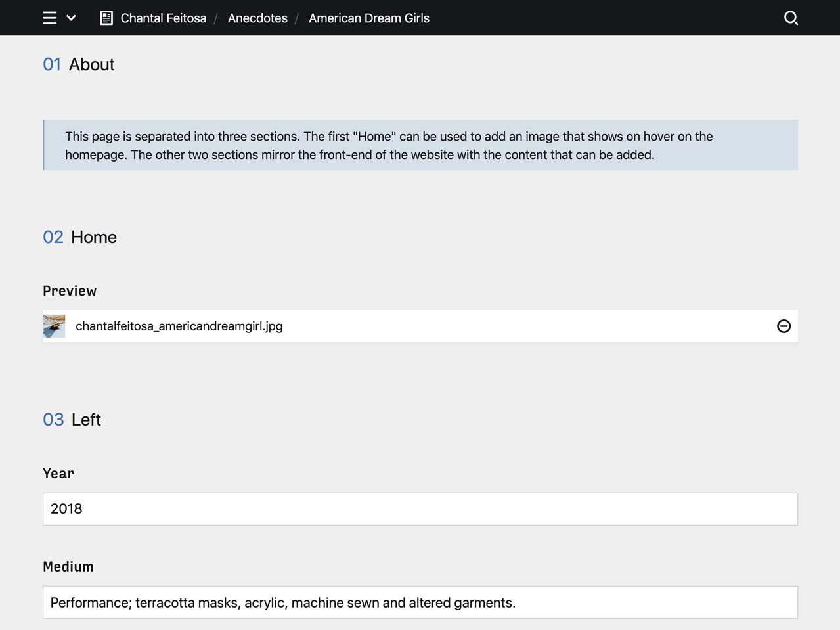Click the image thumbnail in the Preview list
This screenshot has height=630, width=840.
coord(54,326)
